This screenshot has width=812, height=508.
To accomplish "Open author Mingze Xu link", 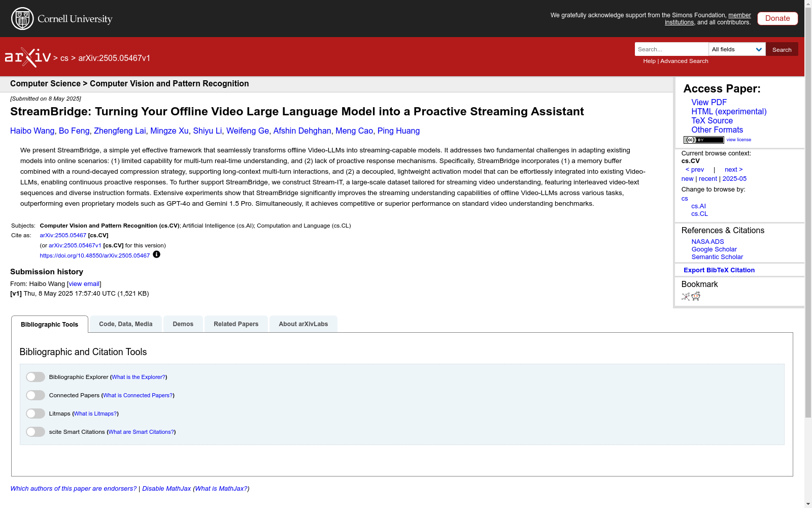I will point(169,131).
